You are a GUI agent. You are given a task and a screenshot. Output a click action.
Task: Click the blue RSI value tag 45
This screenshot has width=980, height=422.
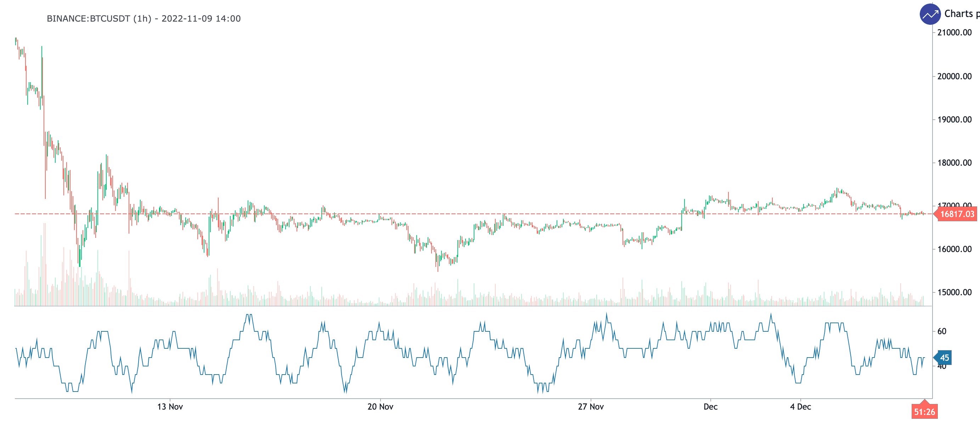[944, 358]
